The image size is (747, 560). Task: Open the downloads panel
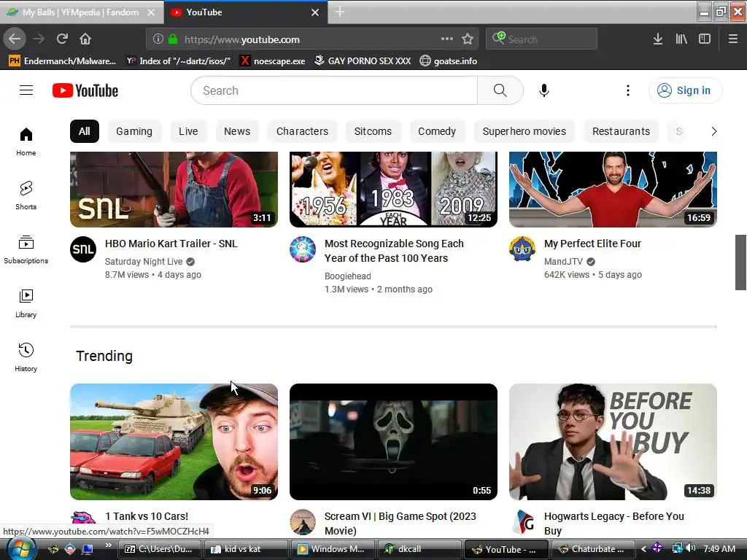pyautogui.click(x=658, y=39)
